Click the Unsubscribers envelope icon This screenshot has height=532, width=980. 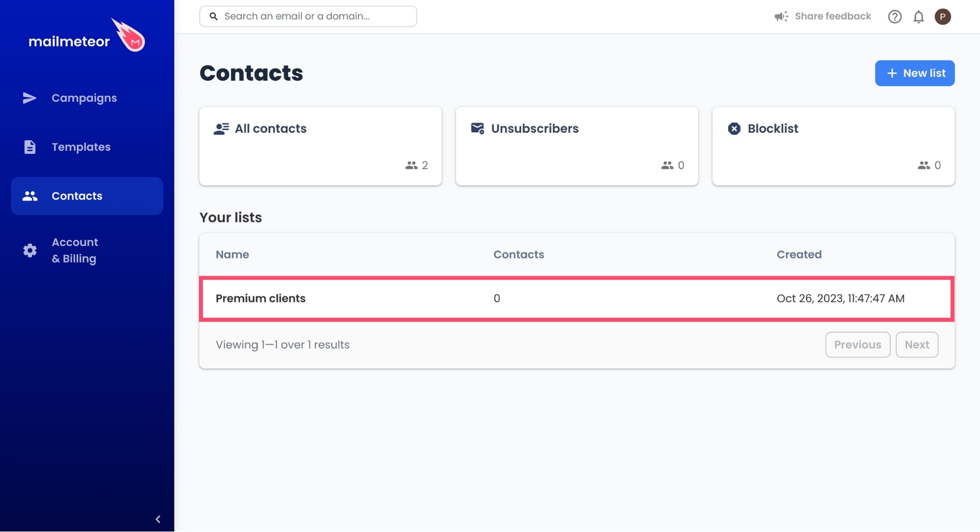[x=477, y=128]
